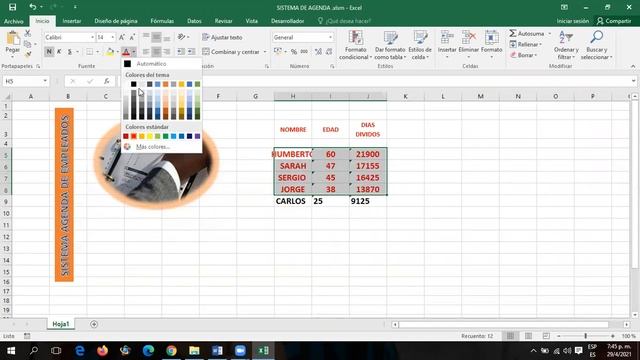This screenshot has width=640, height=360.
Task: Toggle Ajustar texto wrap text
Action: (x=222, y=37)
